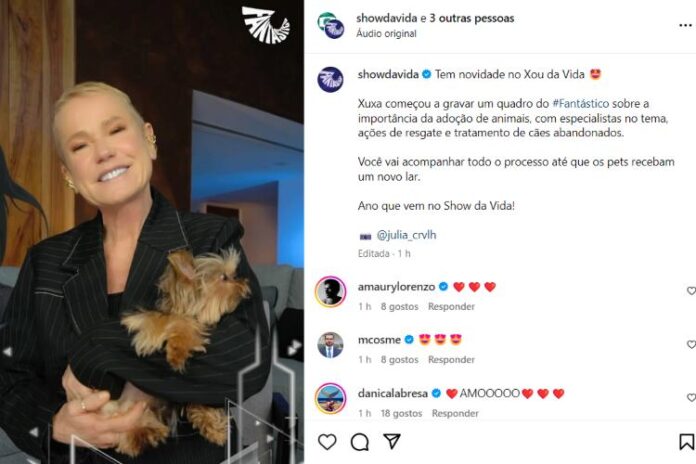696x464 pixels.
Task: Open the comment bubble icon
Action: pos(360,442)
